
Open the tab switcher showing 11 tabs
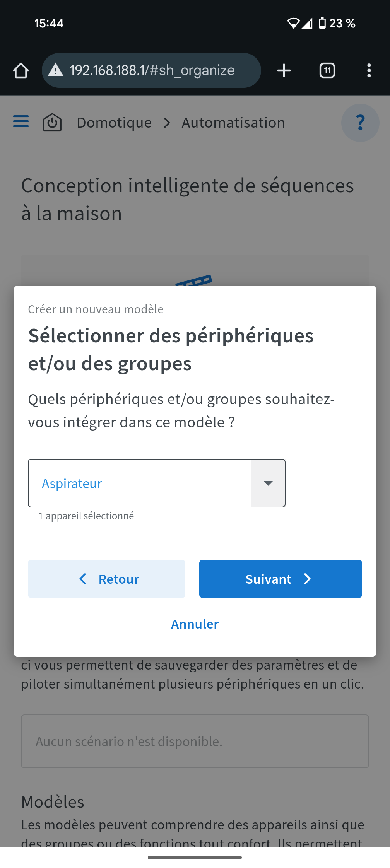tap(327, 70)
